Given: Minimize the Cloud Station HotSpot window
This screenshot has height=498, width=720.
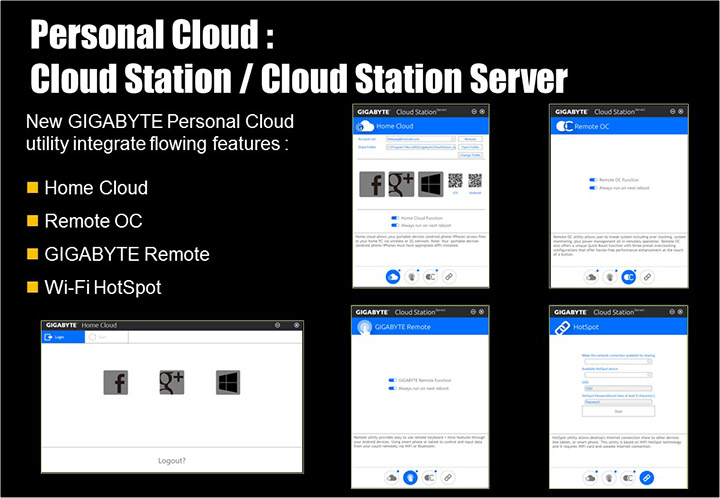Looking at the screenshot, I should (672, 312).
